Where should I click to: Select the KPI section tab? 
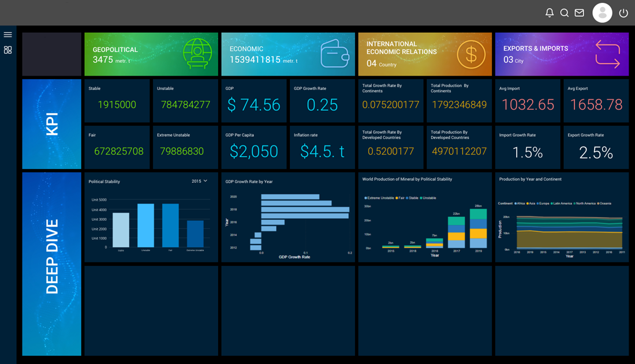pyautogui.click(x=51, y=123)
